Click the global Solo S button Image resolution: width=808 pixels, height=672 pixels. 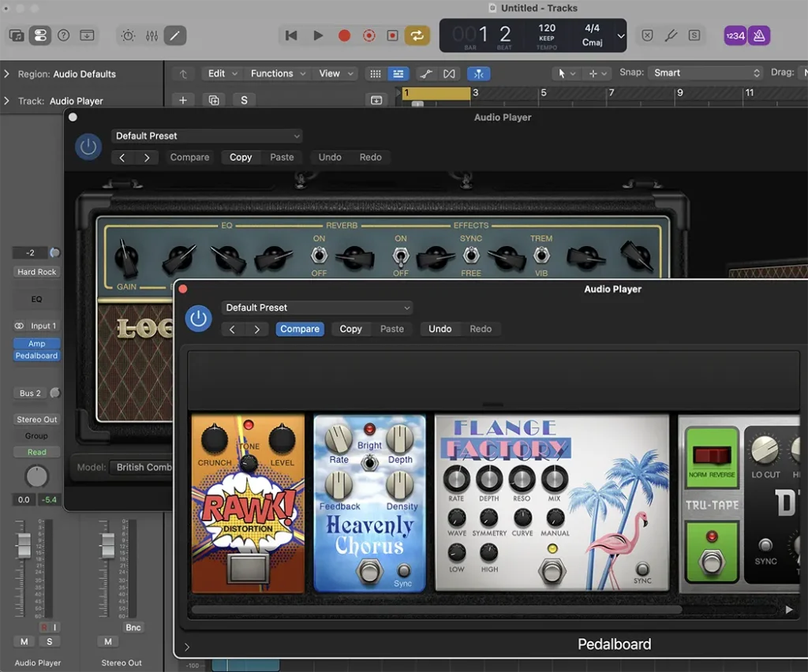(x=245, y=100)
